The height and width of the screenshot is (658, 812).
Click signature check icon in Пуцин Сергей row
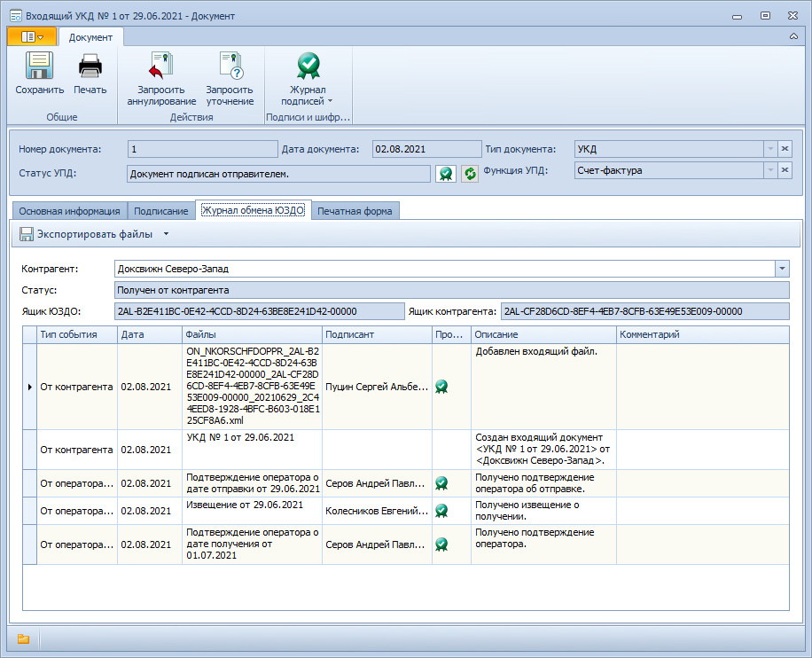[x=441, y=387]
